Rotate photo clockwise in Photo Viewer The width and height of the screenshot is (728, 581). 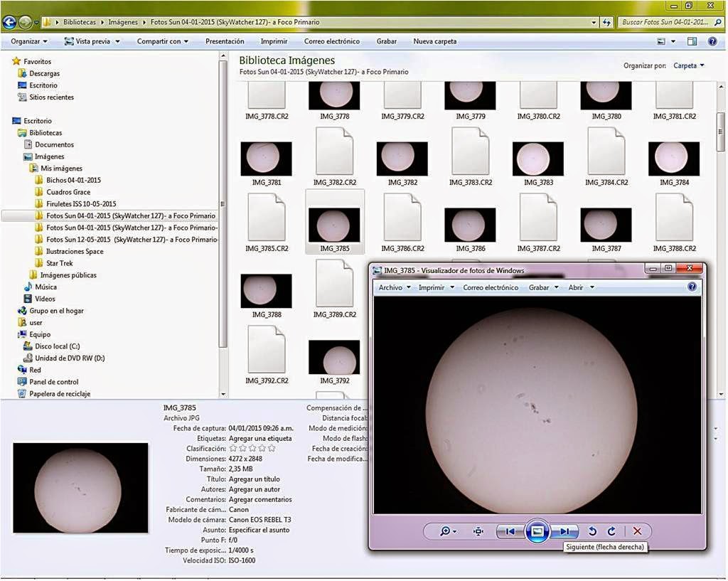click(x=611, y=531)
